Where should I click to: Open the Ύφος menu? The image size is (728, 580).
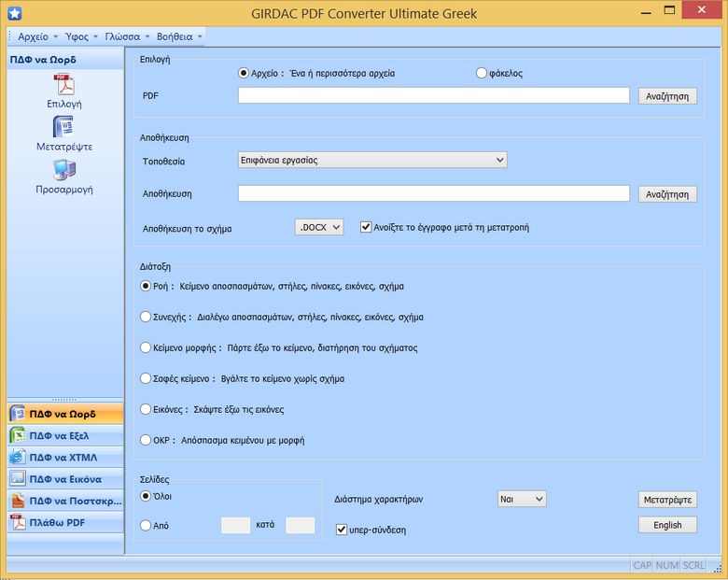click(x=81, y=36)
